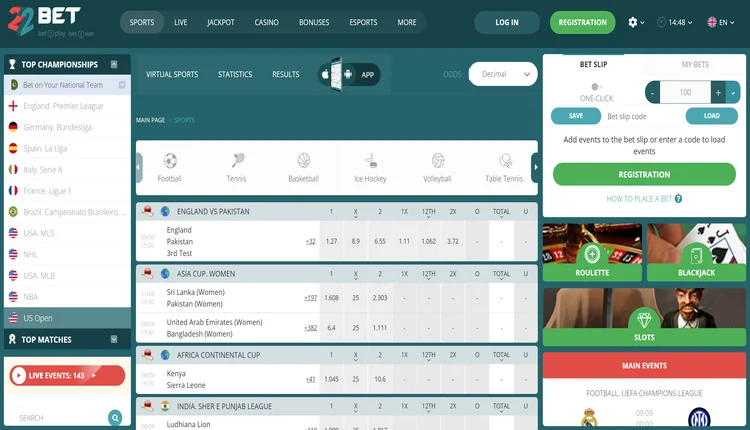The height and width of the screenshot is (430, 750).
Task: Click the LOG IN button
Action: 507,22
